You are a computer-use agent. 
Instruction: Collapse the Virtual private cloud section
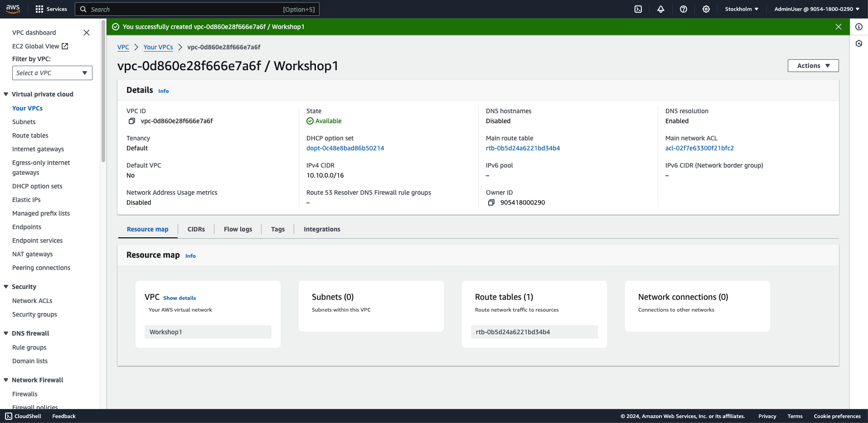6,94
